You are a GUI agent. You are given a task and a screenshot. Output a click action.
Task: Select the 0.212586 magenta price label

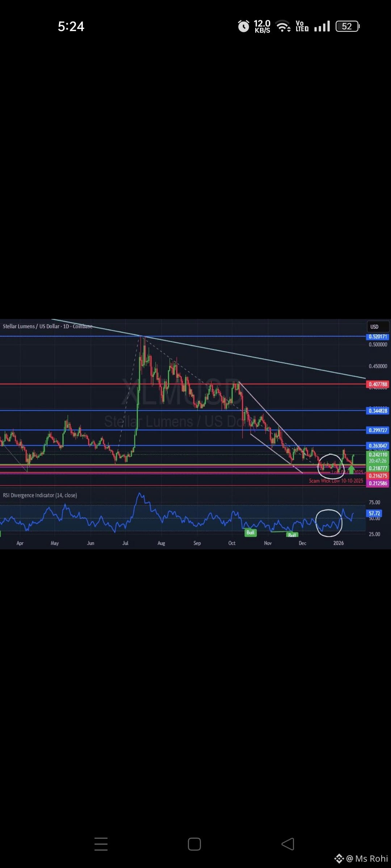click(378, 484)
